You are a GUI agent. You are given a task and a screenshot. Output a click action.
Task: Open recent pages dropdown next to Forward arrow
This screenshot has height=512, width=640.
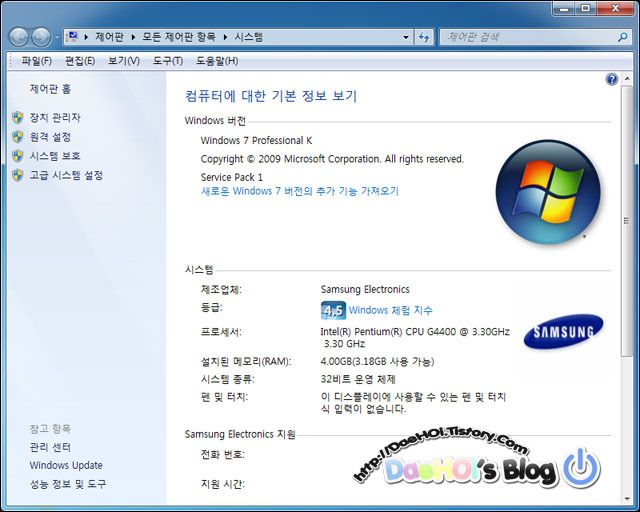coord(57,38)
